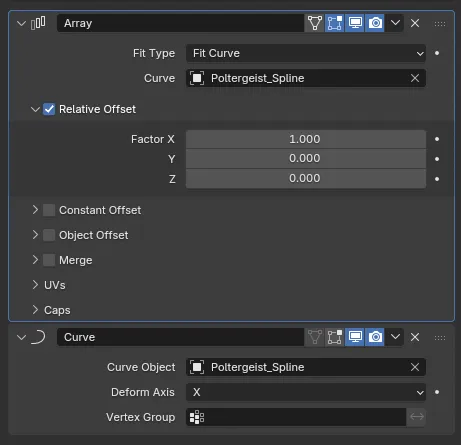Screen dimensions: 461x445
Task: Open Curve modifier extra options dropdown arrow
Action: (395, 337)
